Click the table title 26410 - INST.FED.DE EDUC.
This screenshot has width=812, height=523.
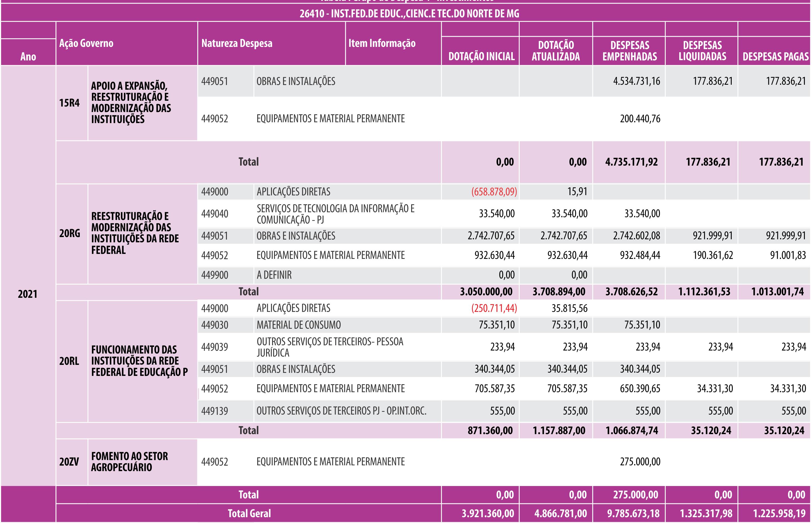click(x=409, y=14)
